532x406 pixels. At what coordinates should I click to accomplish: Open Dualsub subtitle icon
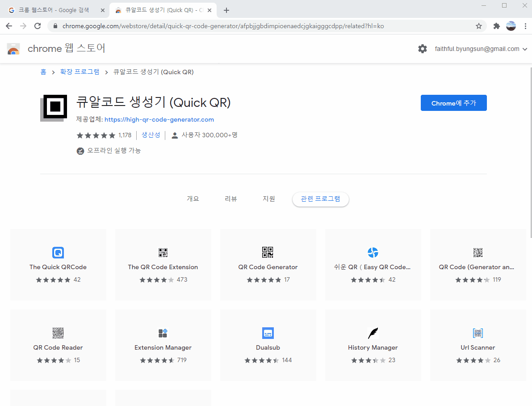click(x=268, y=333)
